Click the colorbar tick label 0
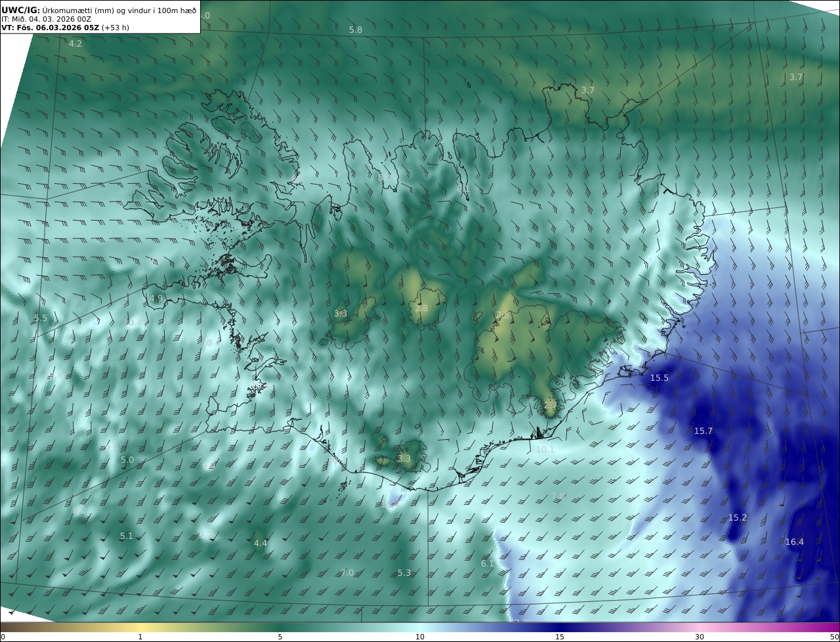The image size is (840, 642). 3,637
